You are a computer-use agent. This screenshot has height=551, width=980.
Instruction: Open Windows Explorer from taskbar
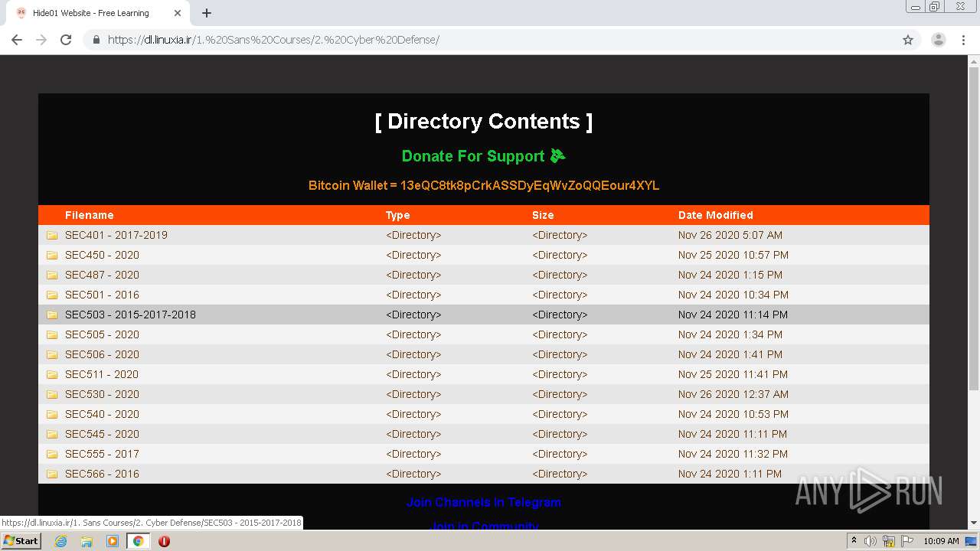[x=87, y=541]
